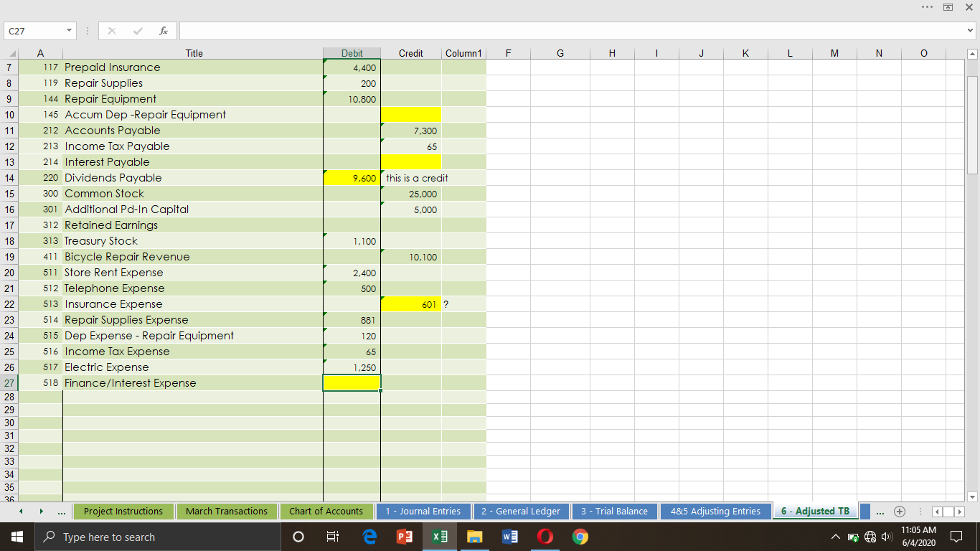The width and height of the screenshot is (980, 551).
Task: Select Repair Equipment 10,800 debit cell
Action: tap(352, 99)
